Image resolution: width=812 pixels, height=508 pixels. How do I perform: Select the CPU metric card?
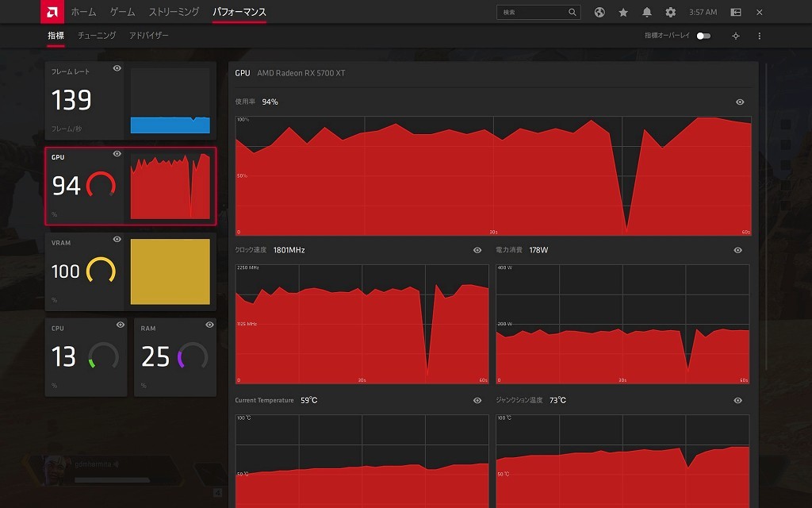coord(86,357)
